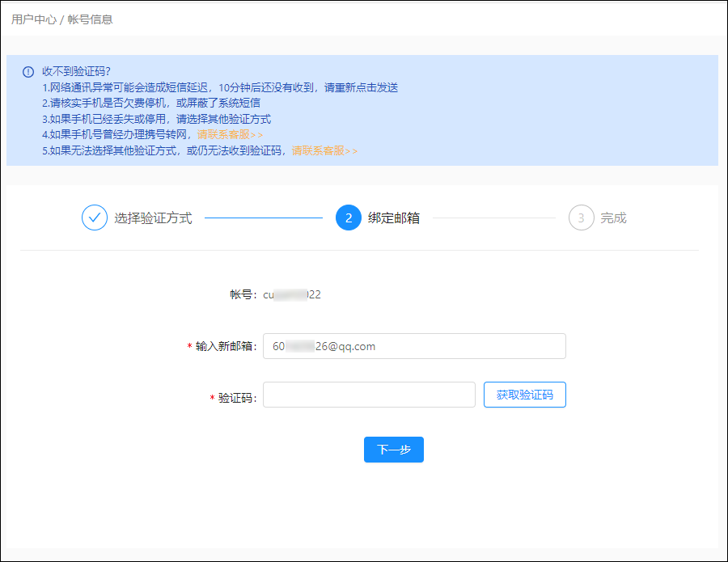The width and height of the screenshot is (728, 562).
Task: Click the checkmark icon for step one
Action: click(95, 218)
